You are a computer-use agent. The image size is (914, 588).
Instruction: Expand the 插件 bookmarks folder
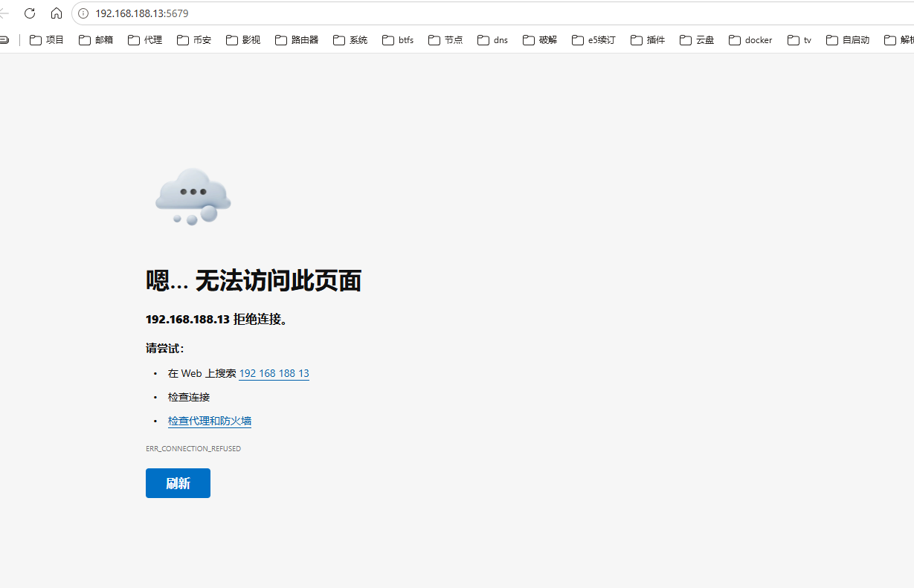tap(648, 40)
